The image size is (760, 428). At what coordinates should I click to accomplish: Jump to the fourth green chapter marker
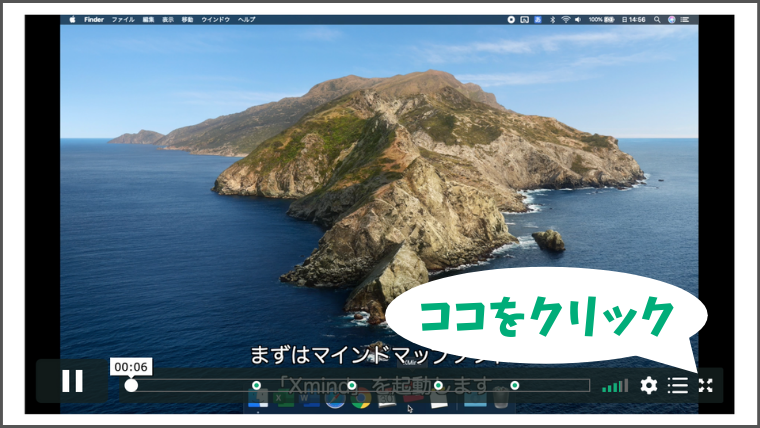click(515, 385)
